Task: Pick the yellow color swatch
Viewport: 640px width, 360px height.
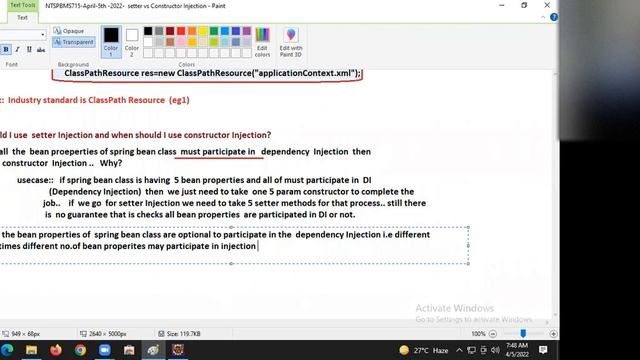Action: pos(203,31)
